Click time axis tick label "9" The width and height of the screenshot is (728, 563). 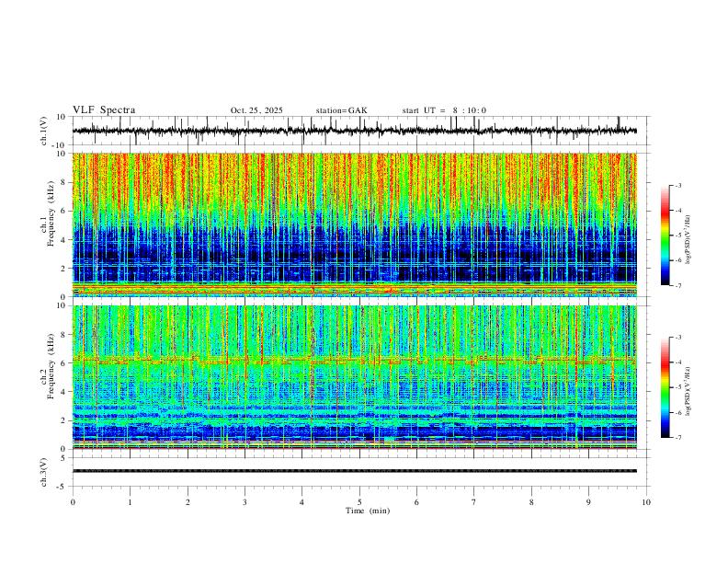pos(588,502)
